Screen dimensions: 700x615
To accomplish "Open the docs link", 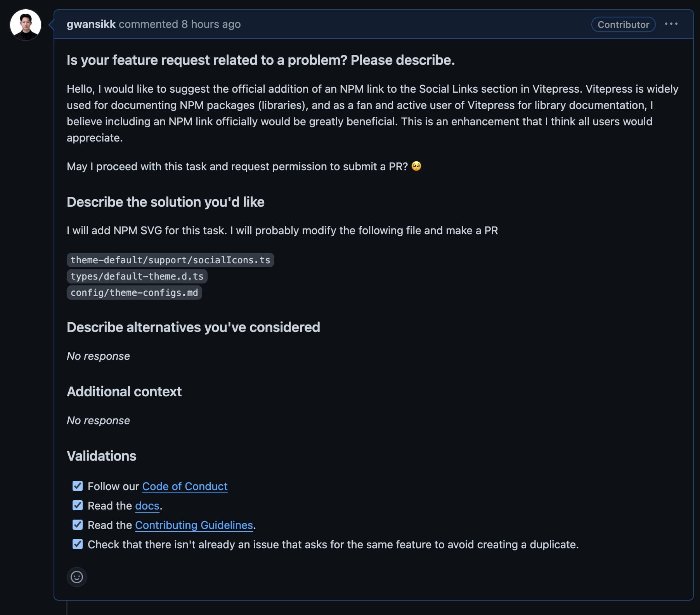I will click(x=147, y=506).
